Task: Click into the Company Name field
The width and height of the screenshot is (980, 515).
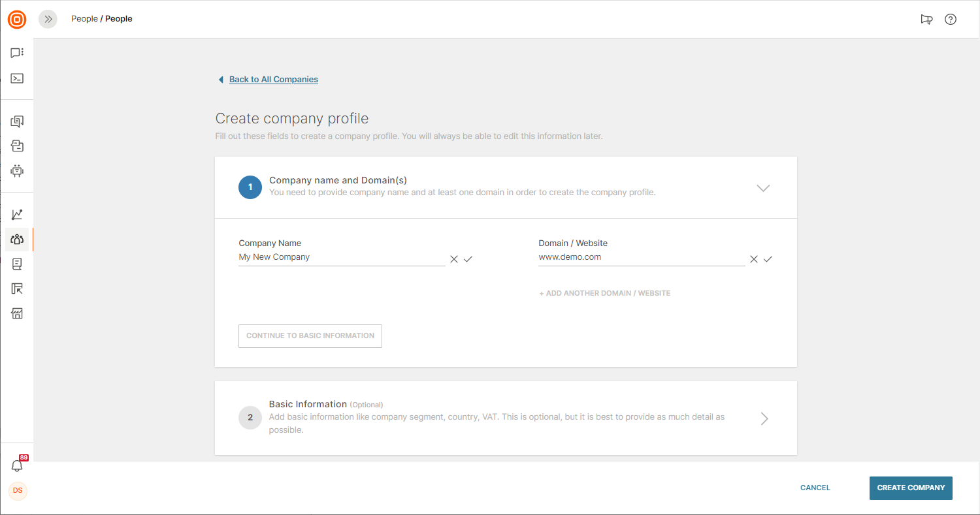Action: coord(341,257)
